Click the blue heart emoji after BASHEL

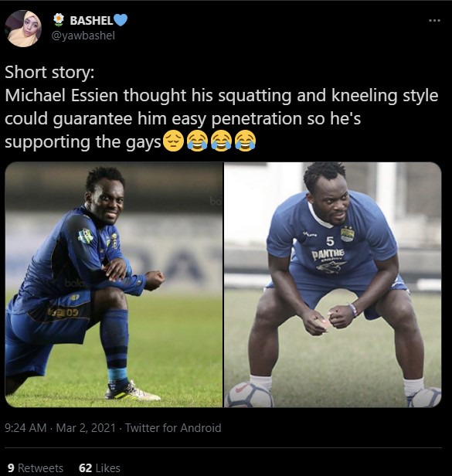coord(121,20)
